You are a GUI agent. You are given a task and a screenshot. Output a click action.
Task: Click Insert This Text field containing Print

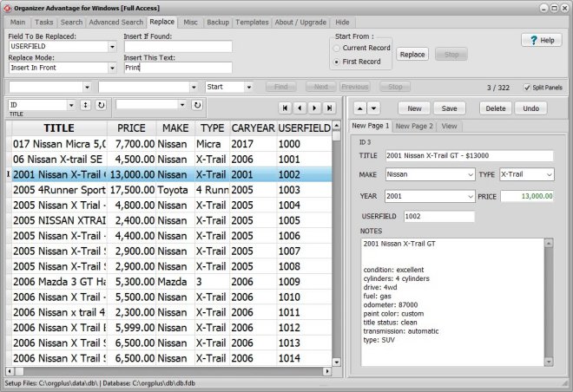178,68
